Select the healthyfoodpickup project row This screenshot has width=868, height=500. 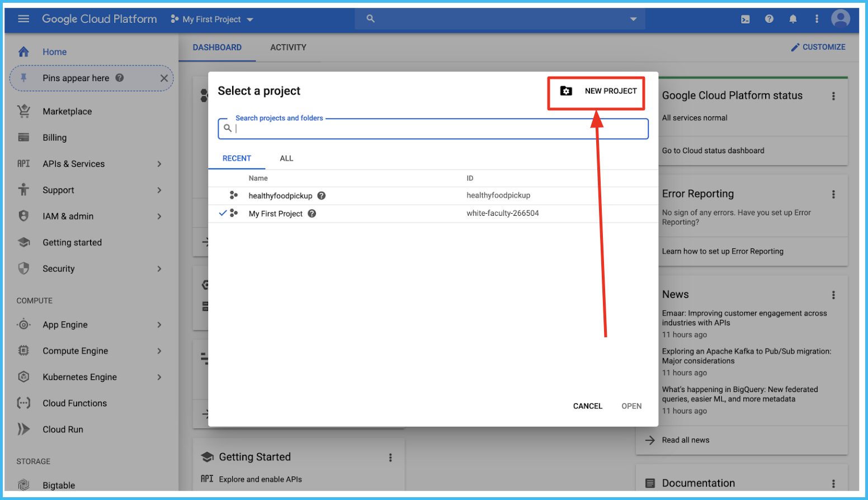[x=433, y=196]
